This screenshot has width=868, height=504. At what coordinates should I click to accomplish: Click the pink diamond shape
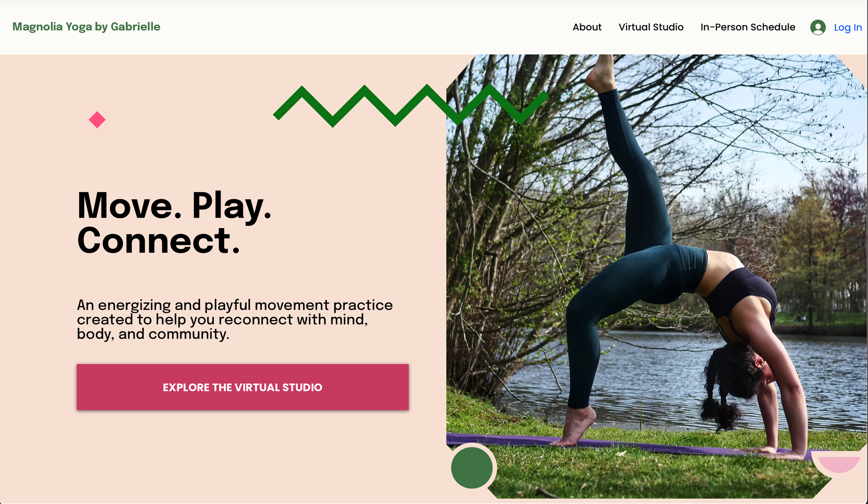coord(97,120)
